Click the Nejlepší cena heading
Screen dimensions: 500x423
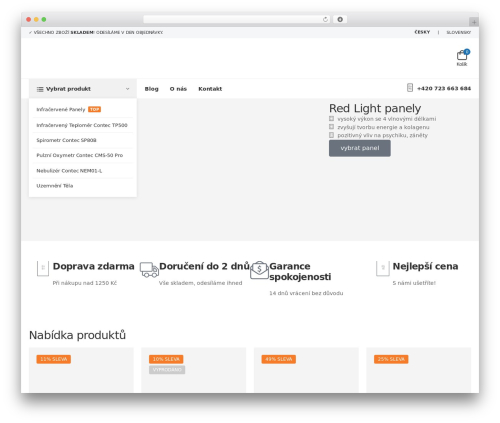click(425, 266)
